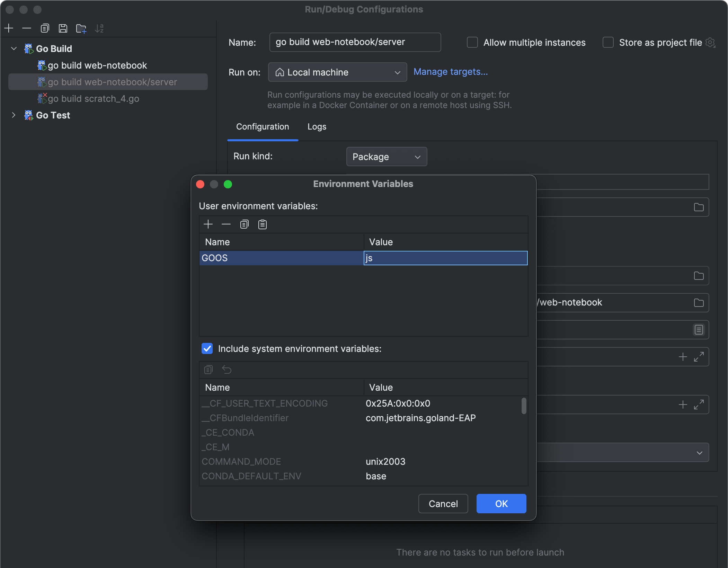Screen dimensions: 728x568
Task: Select the Configuration tab
Action: 262,127
